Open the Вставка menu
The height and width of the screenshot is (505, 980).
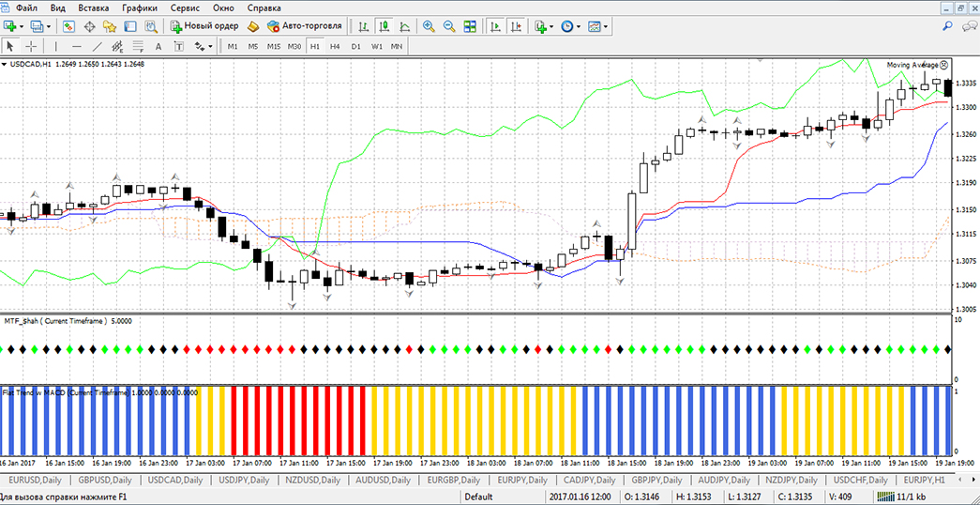(94, 8)
